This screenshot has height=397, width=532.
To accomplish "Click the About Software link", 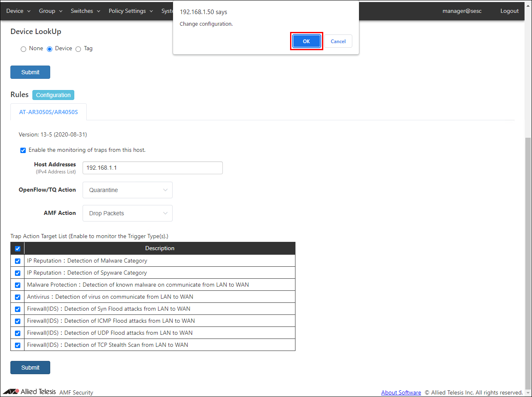I will coord(401,392).
